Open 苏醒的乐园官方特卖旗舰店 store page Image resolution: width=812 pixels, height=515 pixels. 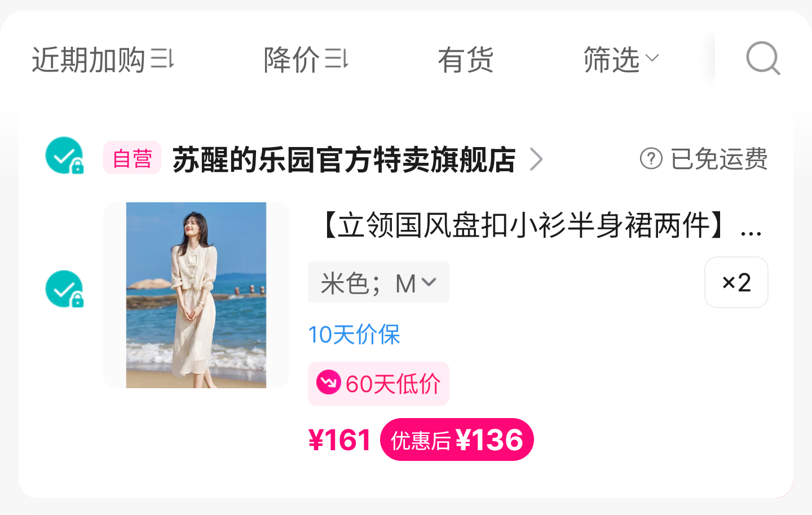[343, 159]
